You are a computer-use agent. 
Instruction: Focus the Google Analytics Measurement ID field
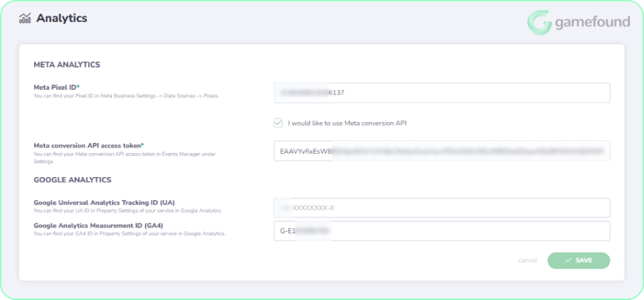[442, 231]
